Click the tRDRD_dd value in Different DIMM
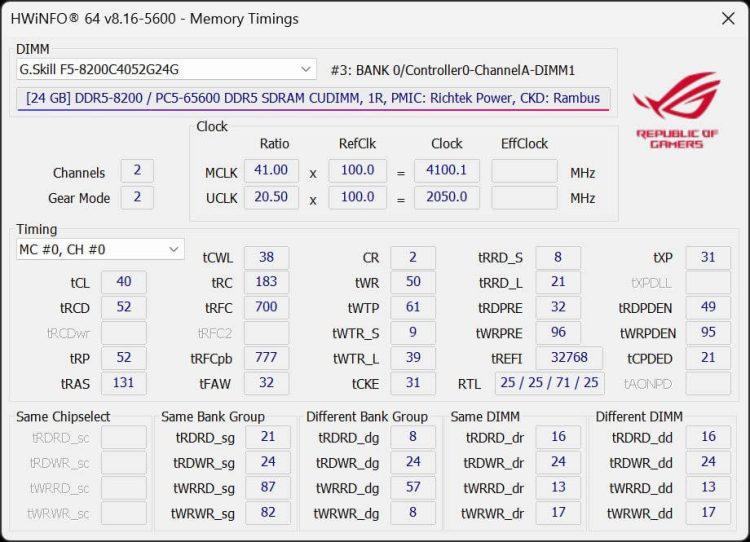This screenshot has width=750, height=542. pyautogui.click(x=709, y=437)
